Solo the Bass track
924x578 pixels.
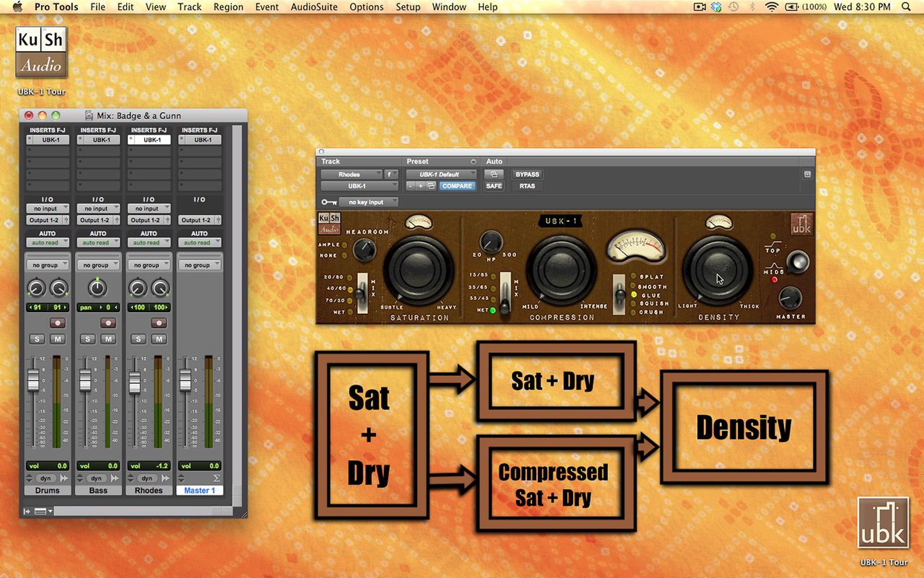tap(88, 339)
